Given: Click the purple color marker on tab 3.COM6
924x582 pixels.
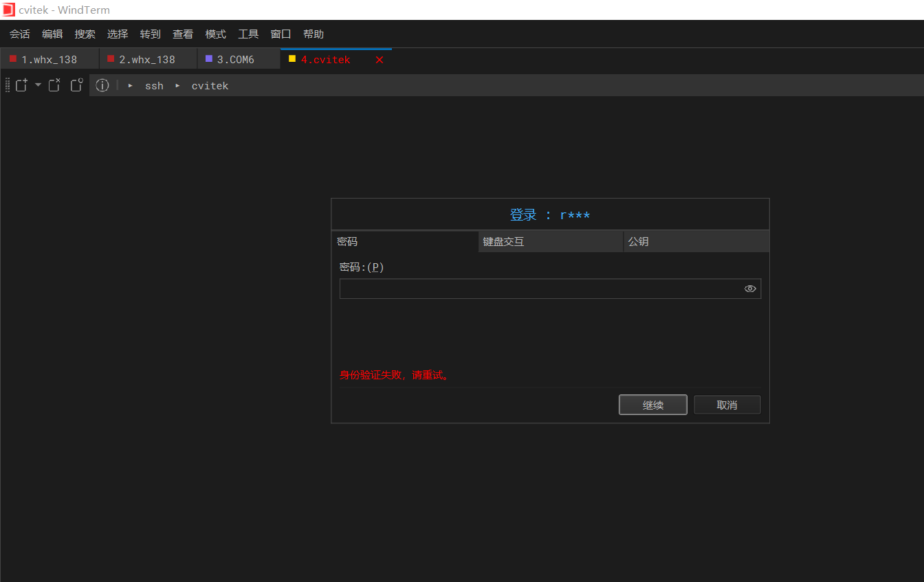Looking at the screenshot, I should click(209, 58).
